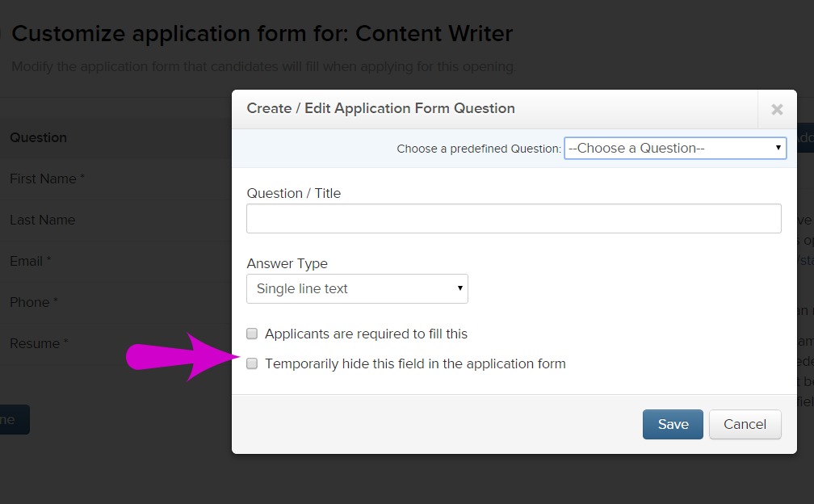Click the Save button
Screen dimensions: 814x504
coord(673,424)
